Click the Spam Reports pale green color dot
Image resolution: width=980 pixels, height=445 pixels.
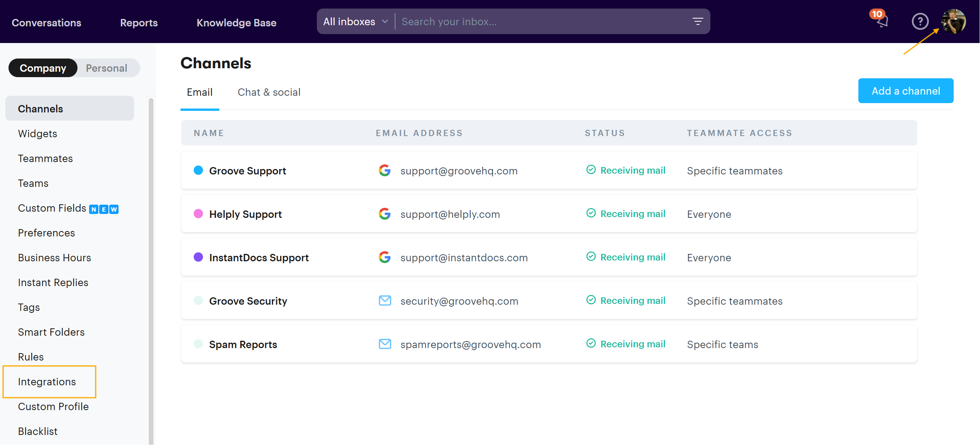tap(198, 344)
